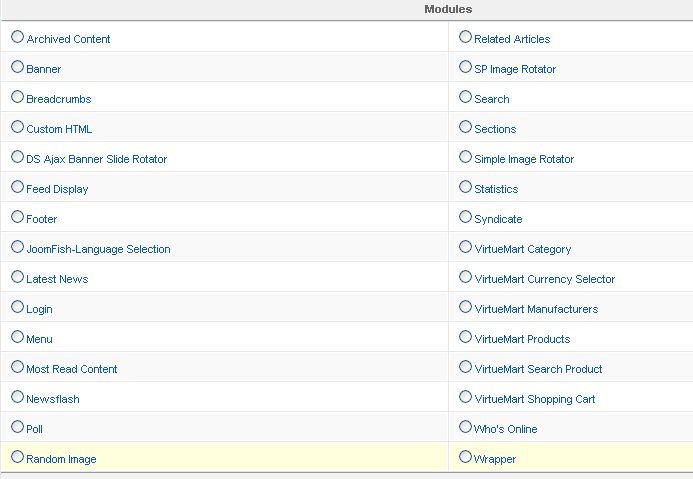
Task: Open DS Ajax Banner Slide Rotator link
Action: coord(97,159)
